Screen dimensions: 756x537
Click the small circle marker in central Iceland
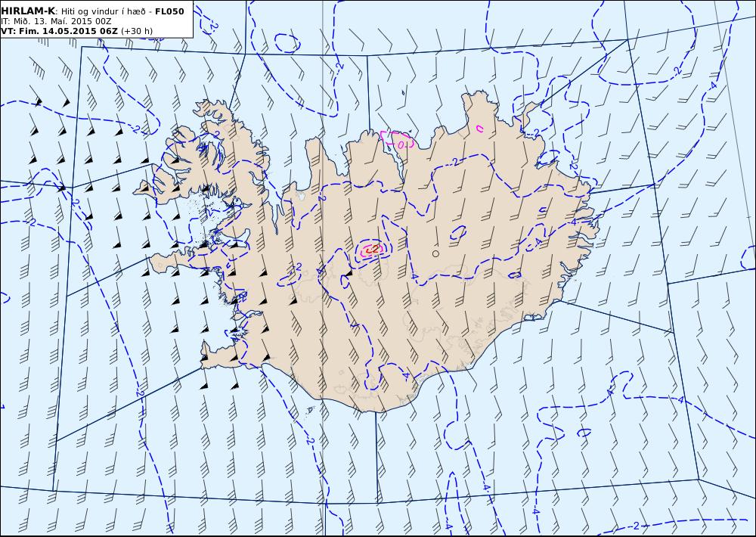[x=435, y=253]
